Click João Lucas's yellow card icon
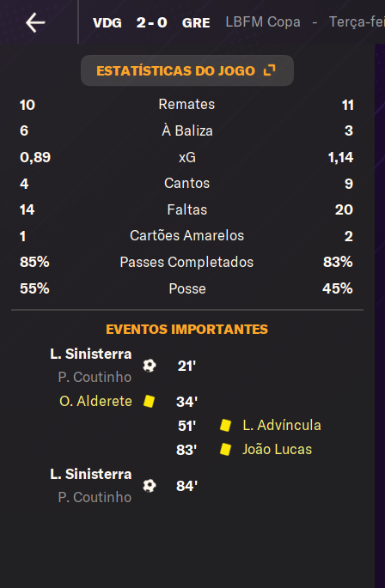 (225, 449)
